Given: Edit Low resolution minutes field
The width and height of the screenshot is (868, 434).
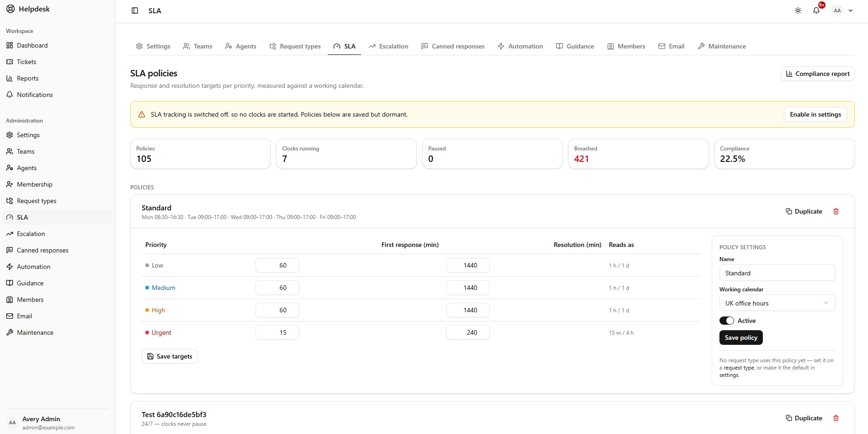Looking at the screenshot, I should 468,265.
